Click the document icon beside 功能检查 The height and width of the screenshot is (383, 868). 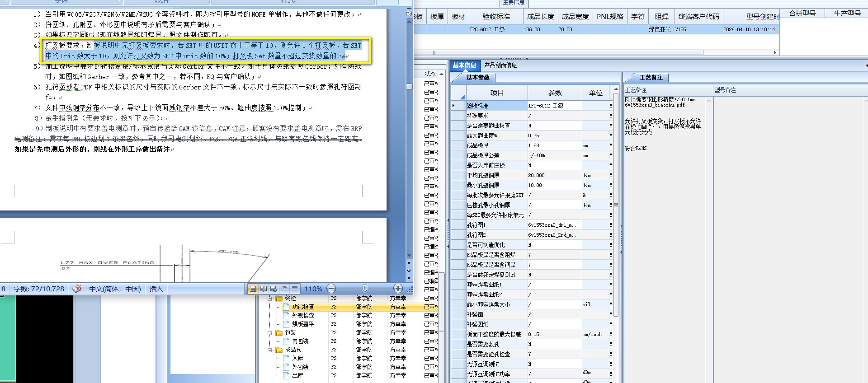click(287, 307)
